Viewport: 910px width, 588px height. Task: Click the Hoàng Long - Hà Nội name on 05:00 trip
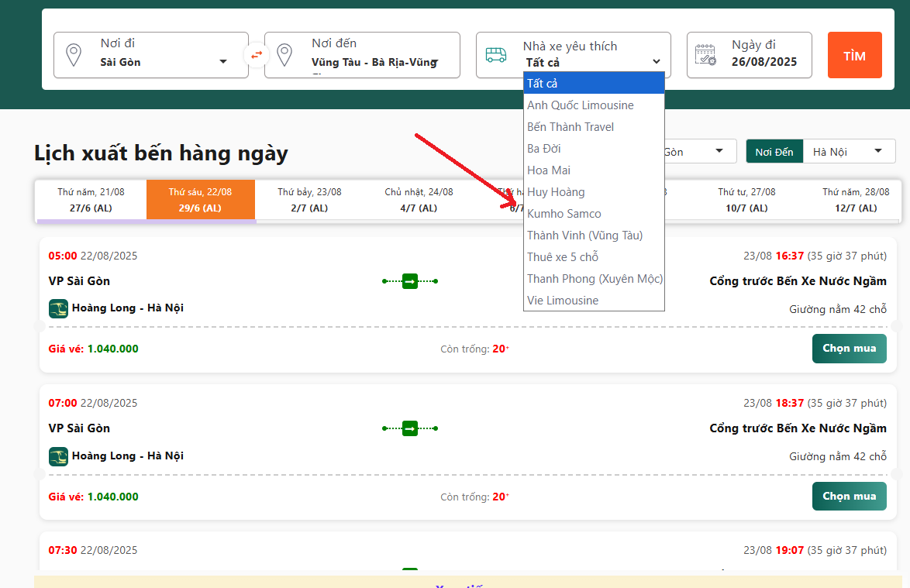[128, 308]
